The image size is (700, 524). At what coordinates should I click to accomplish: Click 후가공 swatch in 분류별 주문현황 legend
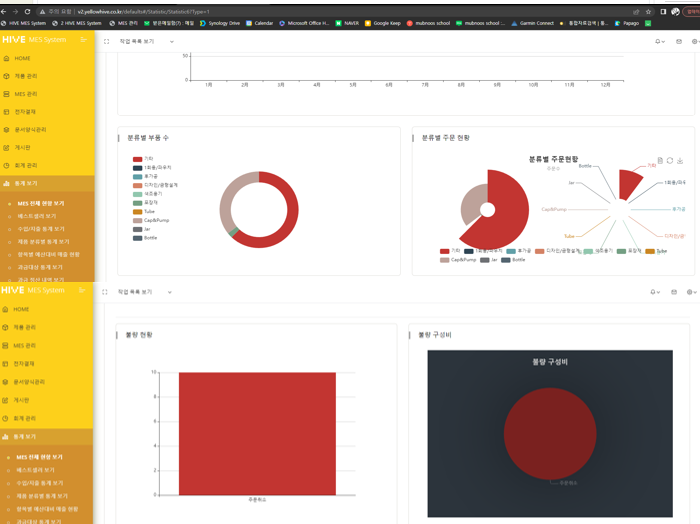[511, 251]
